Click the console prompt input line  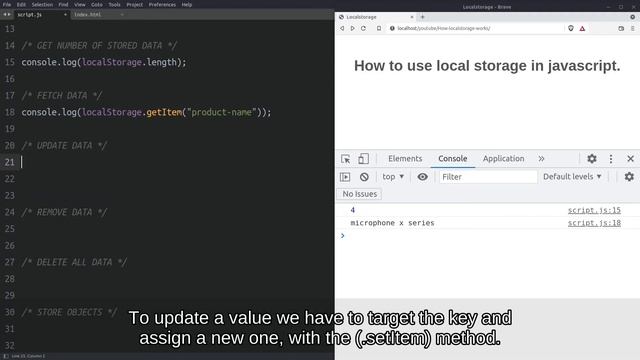(x=488, y=236)
